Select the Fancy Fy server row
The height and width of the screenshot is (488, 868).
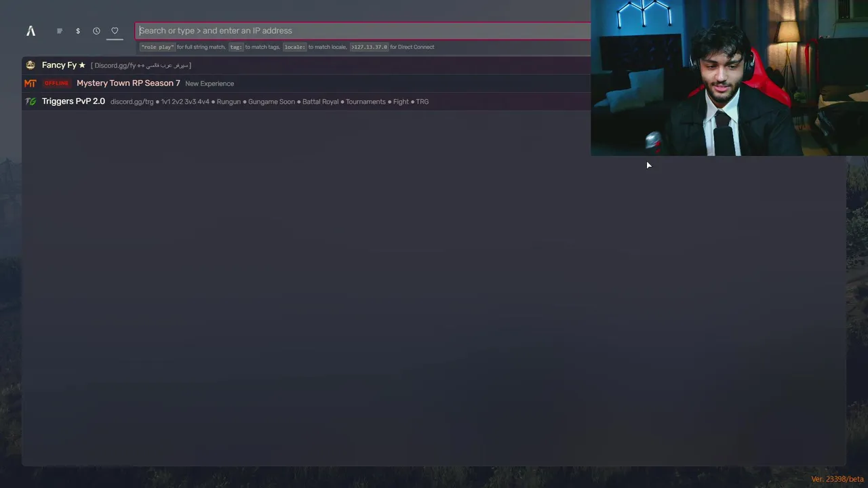tap(307, 65)
